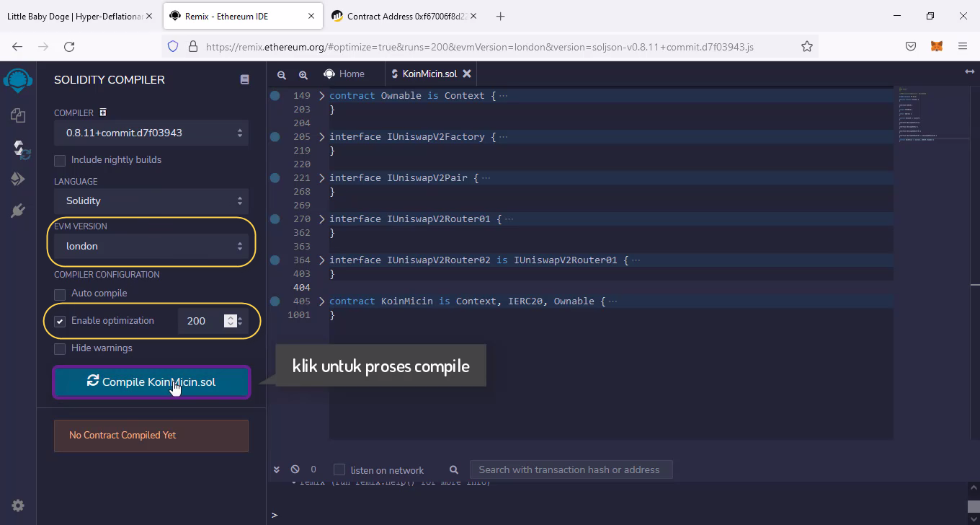The height and width of the screenshot is (525, 980).
Task: Close the KoinMicin.sol editor tab
Action: [x=467, y=74]
